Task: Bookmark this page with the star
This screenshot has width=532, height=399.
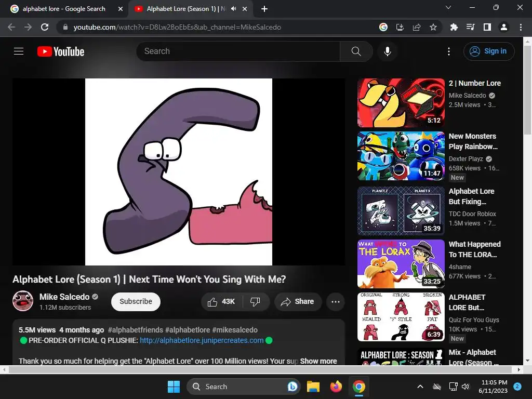Action: (433, 27)
